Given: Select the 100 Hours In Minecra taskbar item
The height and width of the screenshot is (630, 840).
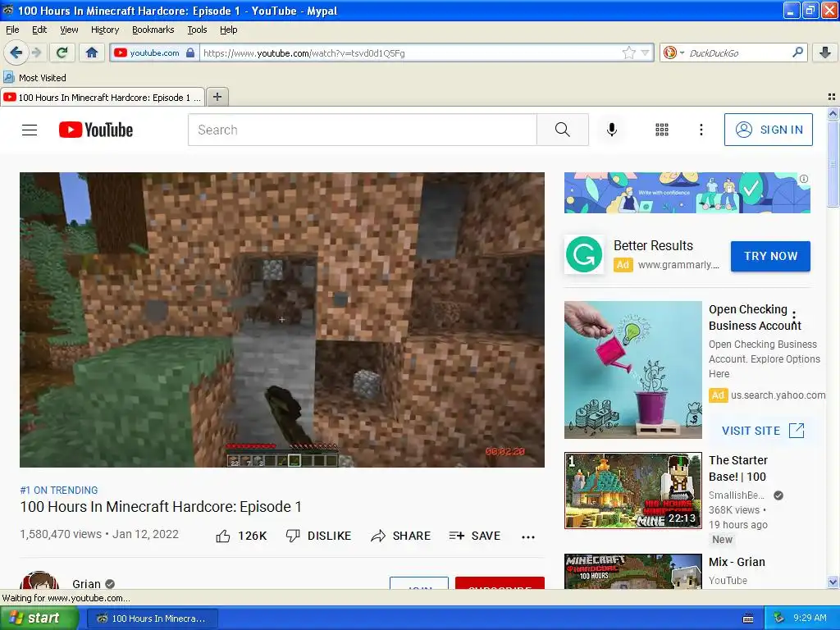Looking at the screenshot, I should click(152, 619).
